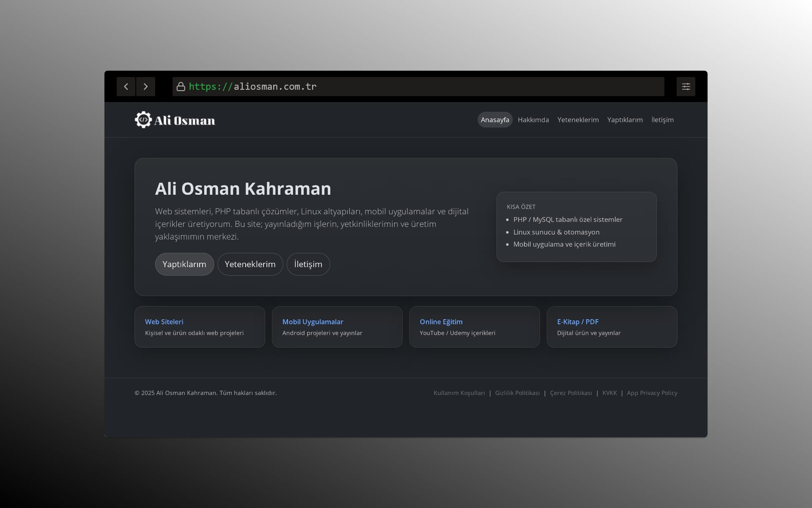Open the Mobil Uygulamalar card
Viewport: 812px width, 508px height.
pyautogui.click(x=337, y=327)
